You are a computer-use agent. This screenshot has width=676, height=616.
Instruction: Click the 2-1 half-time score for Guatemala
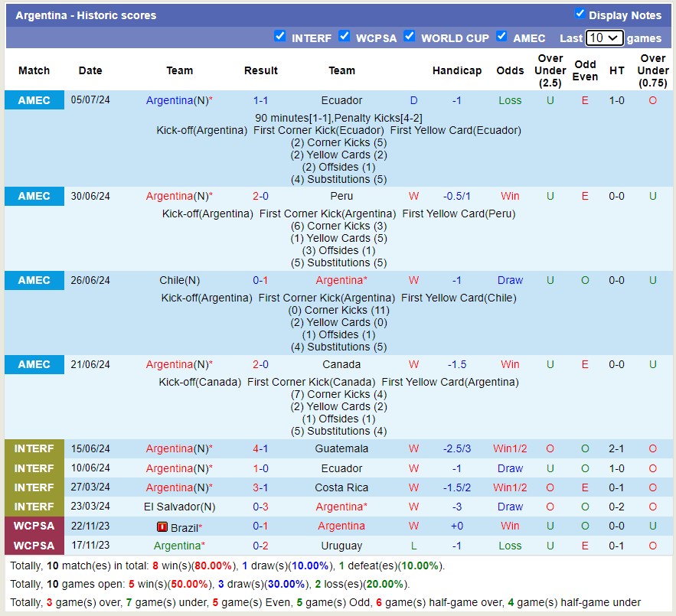[x=616, y=448]
